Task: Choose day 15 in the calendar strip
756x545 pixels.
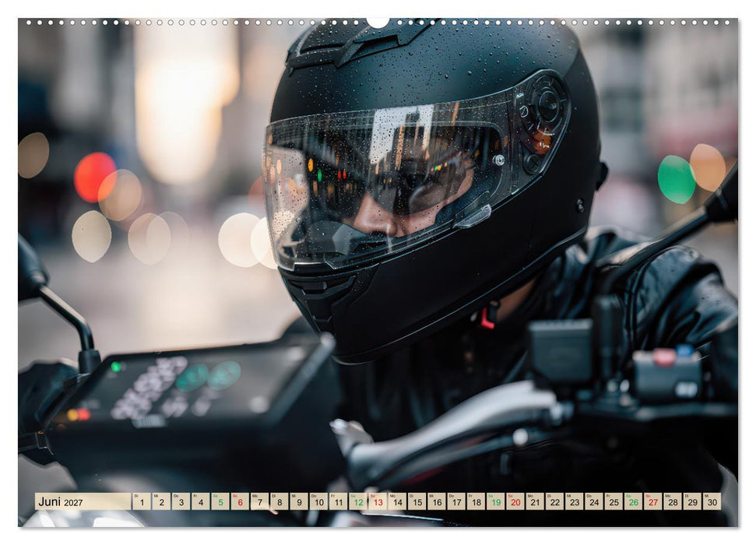Action: point(417,501)
